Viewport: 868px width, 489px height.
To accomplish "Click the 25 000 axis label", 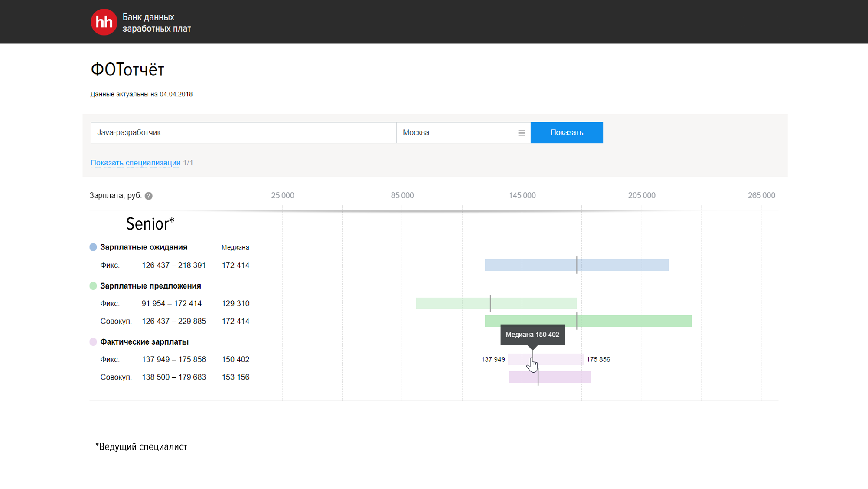I will (x=283, y=196).
